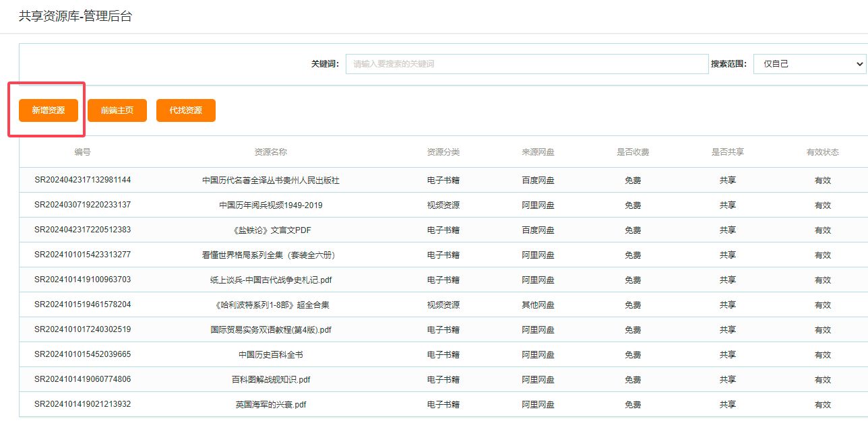Select the 编号 column header
868x423 pixels.
pyautogui.click(x=82, y=152)
